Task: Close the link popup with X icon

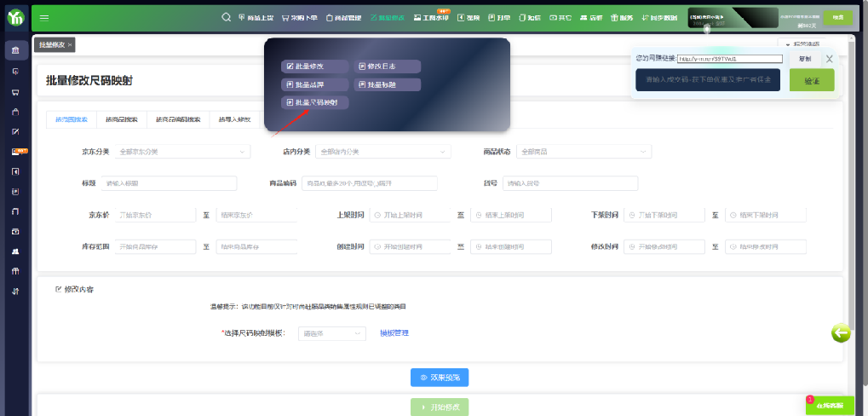Action: pos(829,59)
